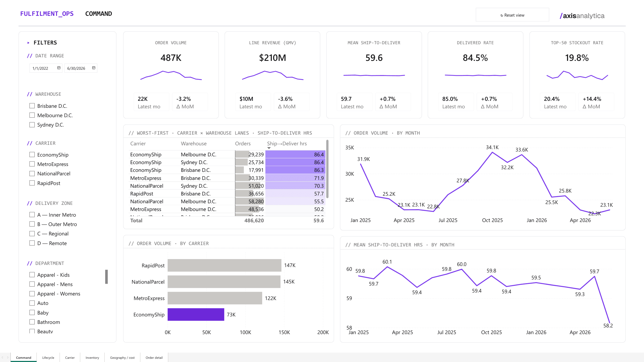This screenshot has width=644, height=362.
Task: Click the 51,020 orders cell
Action: click(x=250, y=186)
